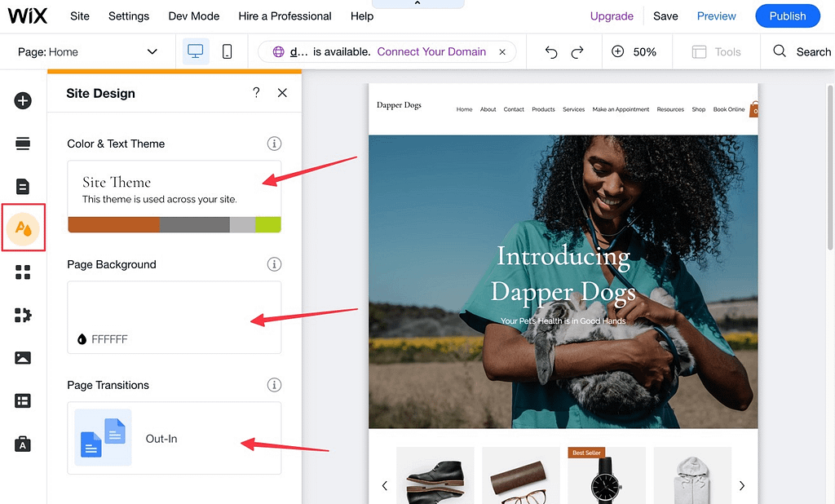Open the Tools panel
The height and width of the screenshot is (504, 835).
point(716,51)
